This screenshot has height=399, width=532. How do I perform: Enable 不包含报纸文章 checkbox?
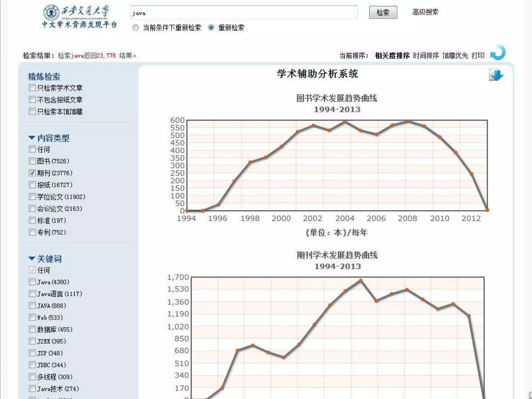click(32, 99)
